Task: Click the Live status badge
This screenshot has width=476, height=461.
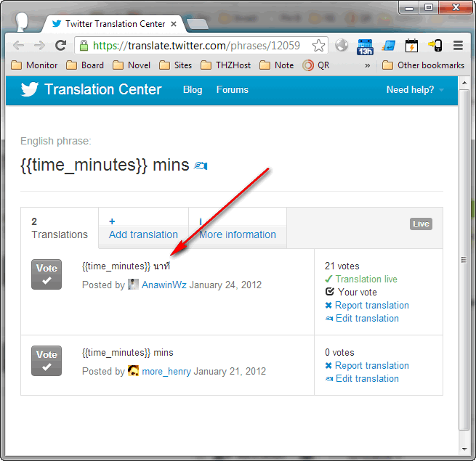Action: pos(421,224)
